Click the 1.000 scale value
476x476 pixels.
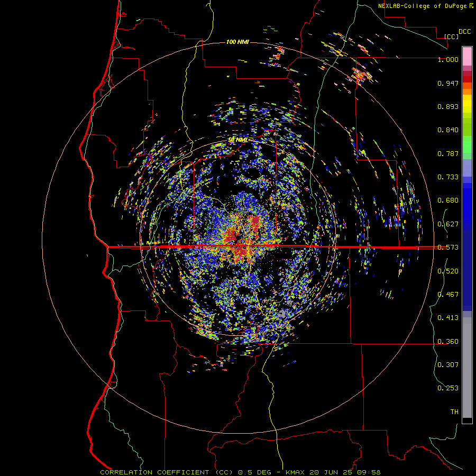click(448, 59)
